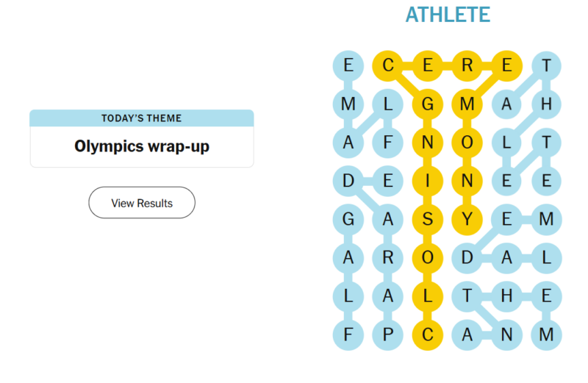This screenshot has height=383, width=588.
Task: Select the blue letter R tile
Action: point(387,258)
